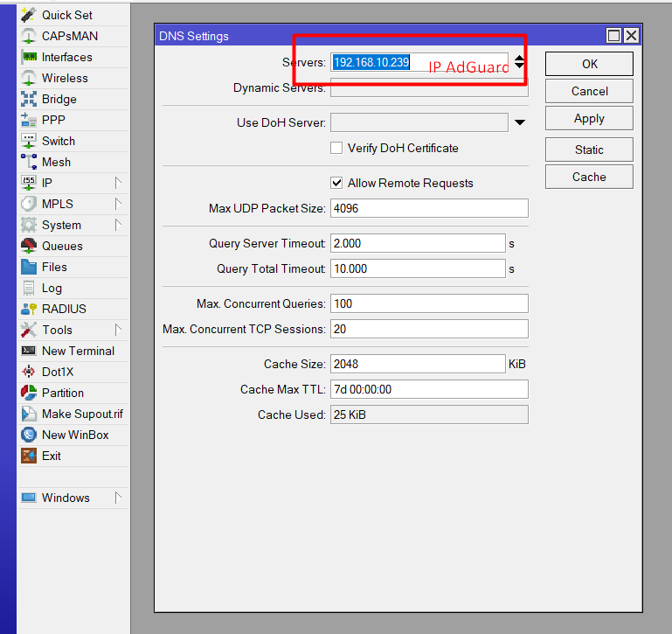This screenshot has height=634, width=672.
Task: Open the Queues menu item
Action: point(73,246)
